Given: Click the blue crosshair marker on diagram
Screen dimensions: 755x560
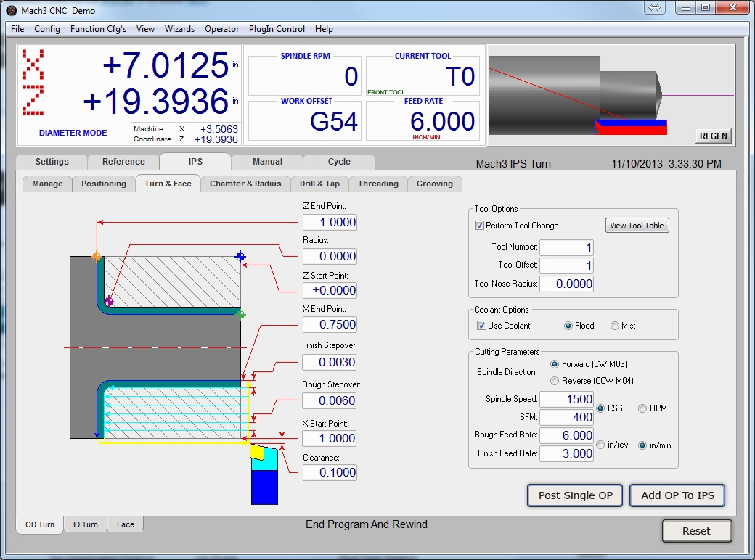Looking at the screenshot, I should [240, 257].
